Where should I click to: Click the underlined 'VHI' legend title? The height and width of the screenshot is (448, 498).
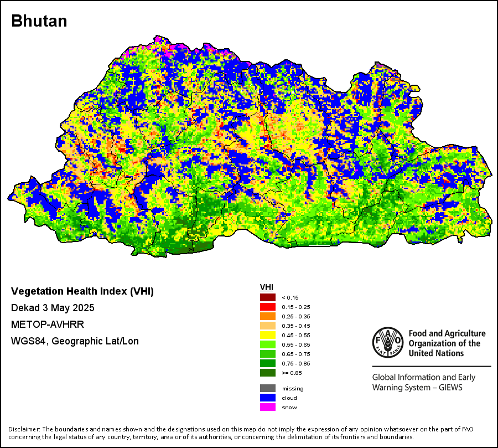pyautogui.click(x=267, y=287)
